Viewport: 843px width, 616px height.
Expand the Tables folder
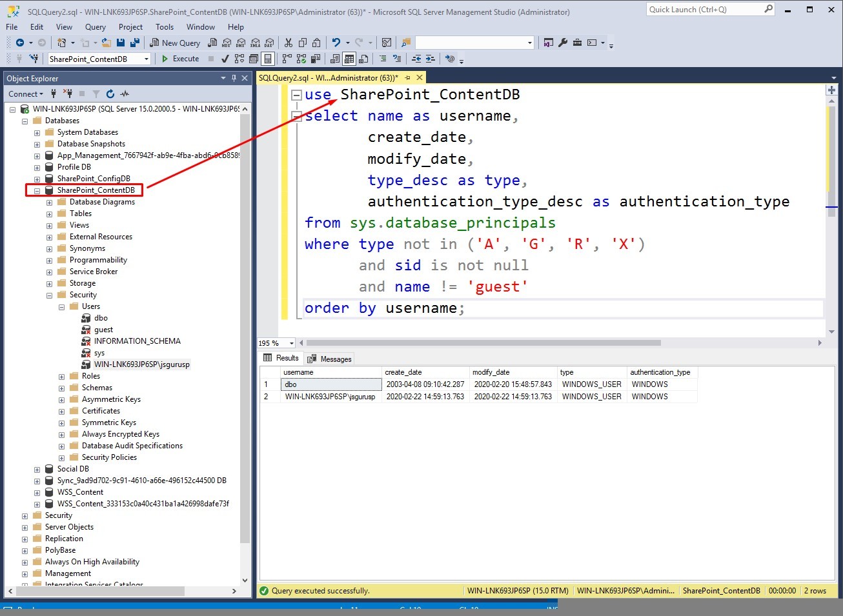coord(50,214)
